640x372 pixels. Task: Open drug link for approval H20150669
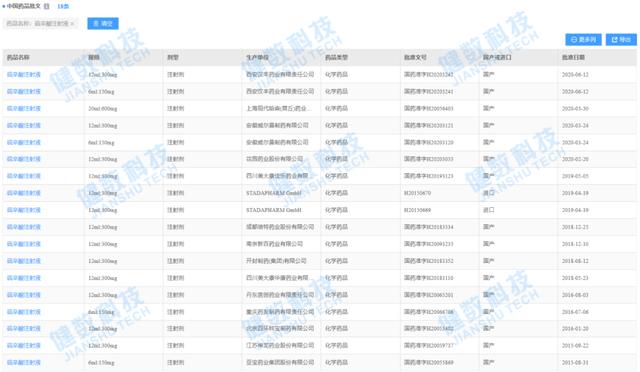click(24, 210)
